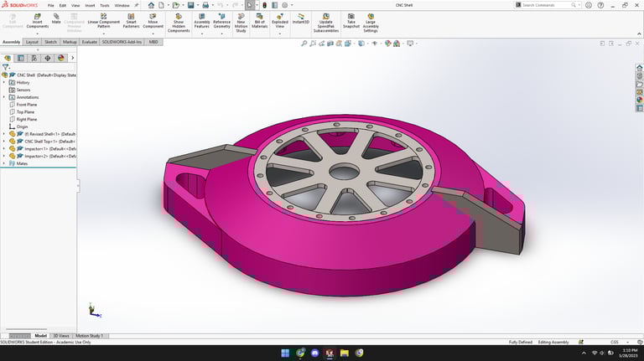
Task: Open Assembly Features
Action: (201, 21)
